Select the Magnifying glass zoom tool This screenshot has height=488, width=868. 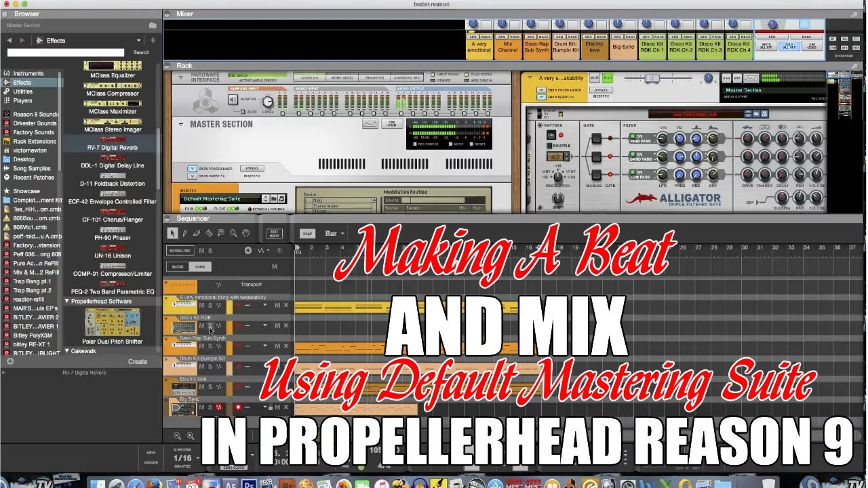coord(233,233)
